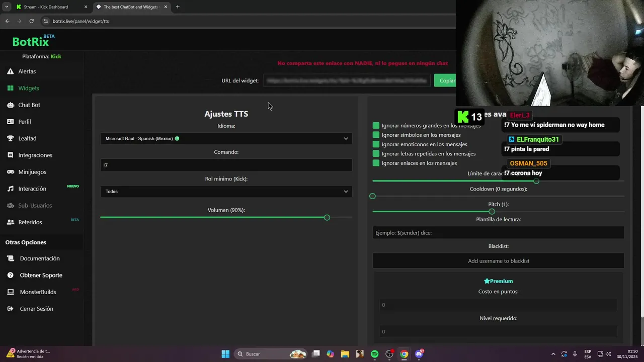Viewport: 644px width, 362px height.
Task: Click the browser address bar
Action: pos(247,21)
